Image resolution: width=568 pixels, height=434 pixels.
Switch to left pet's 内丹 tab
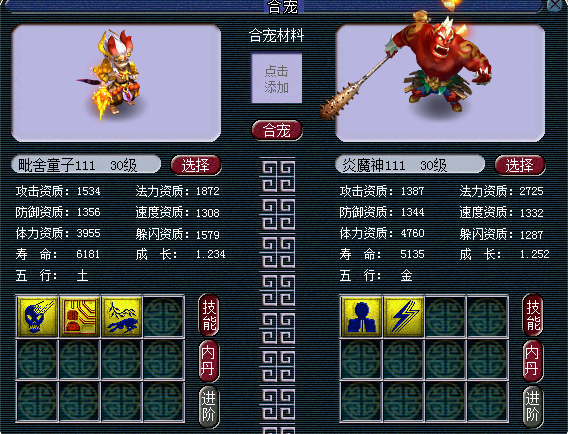pyautogui.click(x=209, y=361)
